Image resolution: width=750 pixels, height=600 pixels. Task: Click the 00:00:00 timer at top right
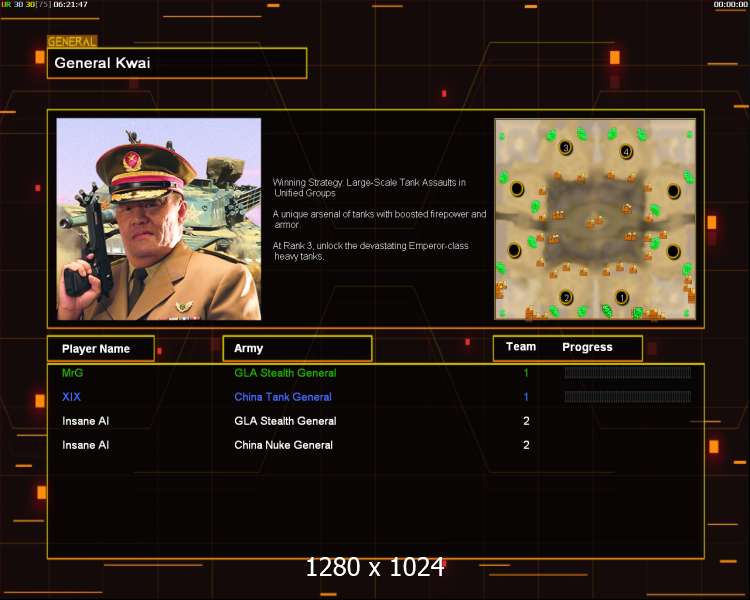[x=730, y=4]
